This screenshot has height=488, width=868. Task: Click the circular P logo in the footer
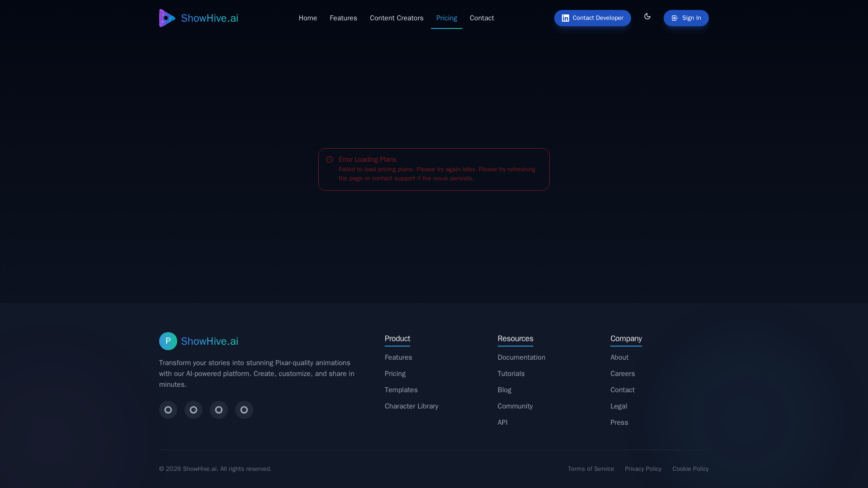pyautogui.click(x=168, y=341)
